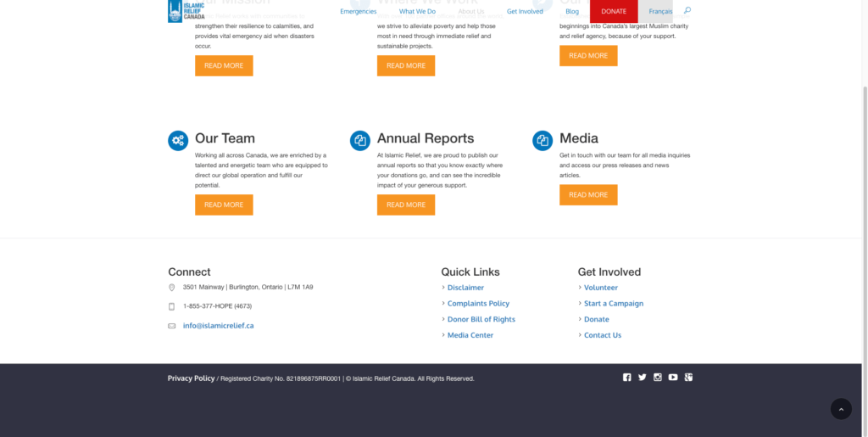Click the Google Plus footer icon
Viewport: 868px width, 437px height.
coord(689,378)
